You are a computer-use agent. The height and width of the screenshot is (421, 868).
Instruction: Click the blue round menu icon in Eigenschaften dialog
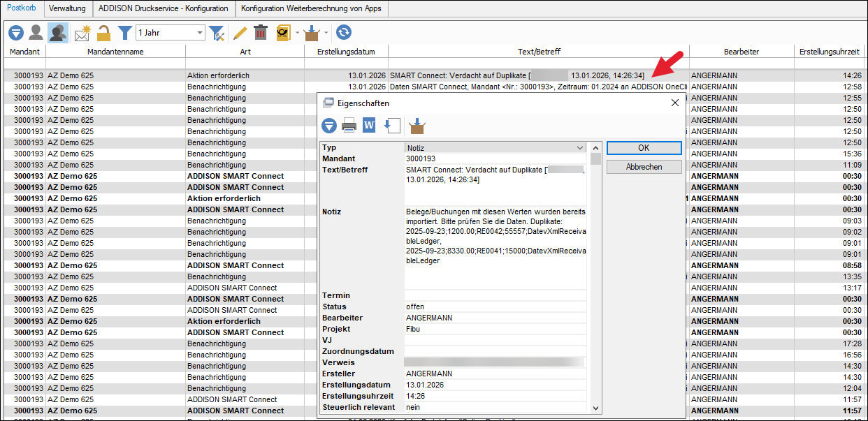(329, 126)
